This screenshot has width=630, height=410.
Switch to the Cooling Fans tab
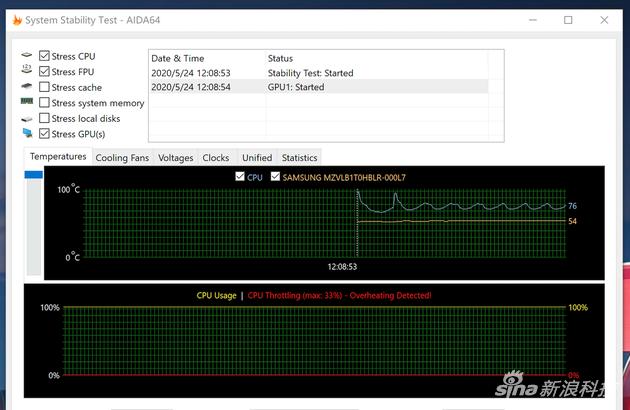click(x=122, y=158)
